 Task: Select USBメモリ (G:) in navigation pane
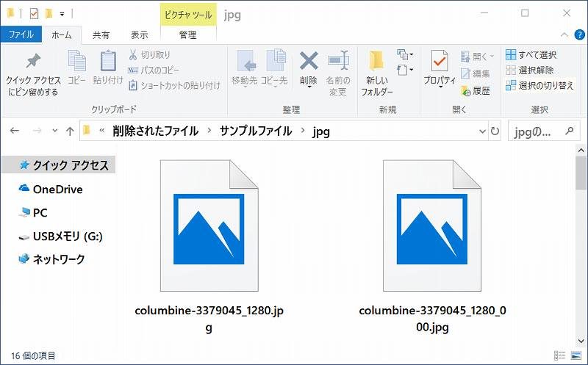point(67,236)
